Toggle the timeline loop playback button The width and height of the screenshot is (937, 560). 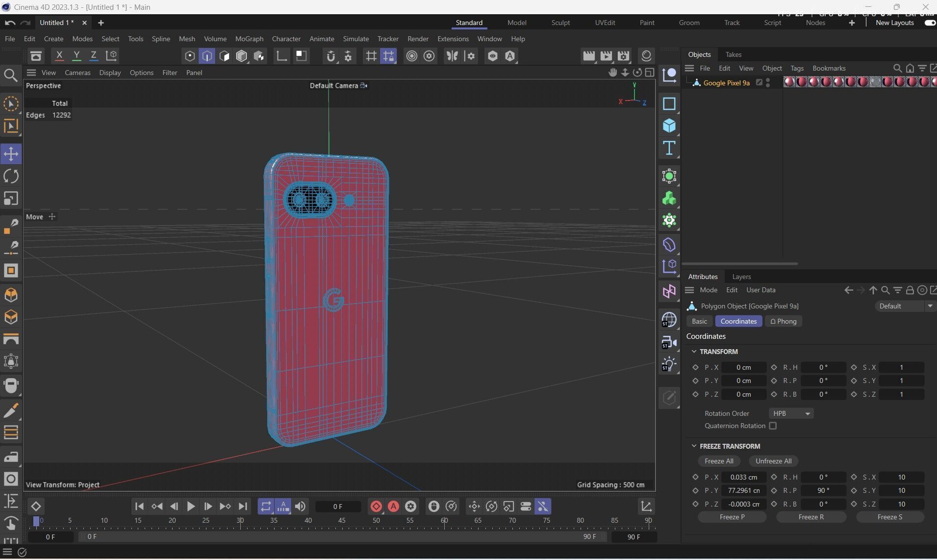tap(266, 507)
